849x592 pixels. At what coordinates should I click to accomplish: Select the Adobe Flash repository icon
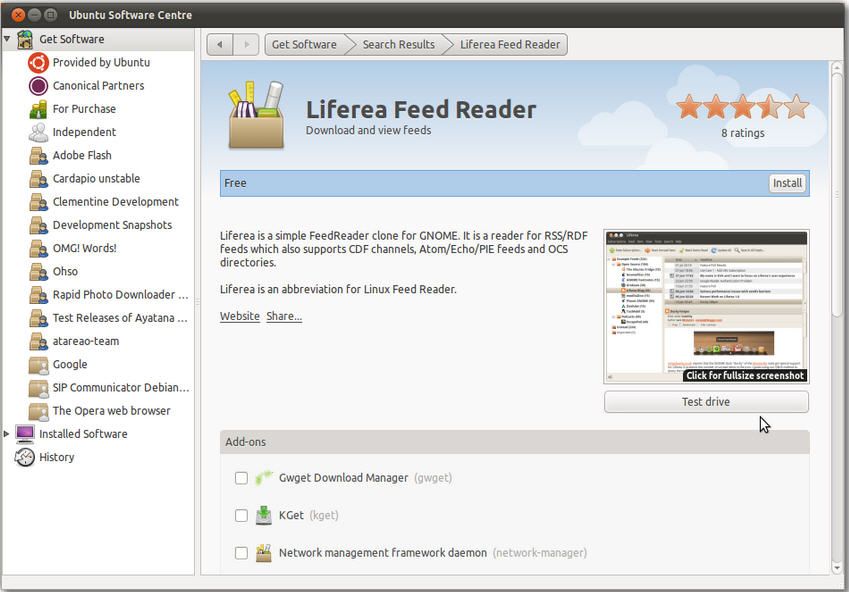[x=38, y=155]
